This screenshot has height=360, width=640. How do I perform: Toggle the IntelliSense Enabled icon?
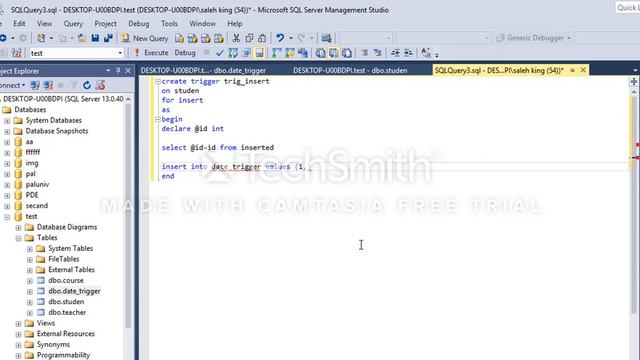pyautogui.click(x=259, y=53)
